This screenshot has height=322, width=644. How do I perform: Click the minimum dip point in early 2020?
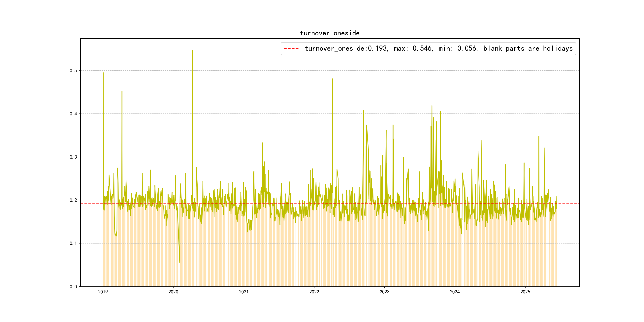click(179, 262)
